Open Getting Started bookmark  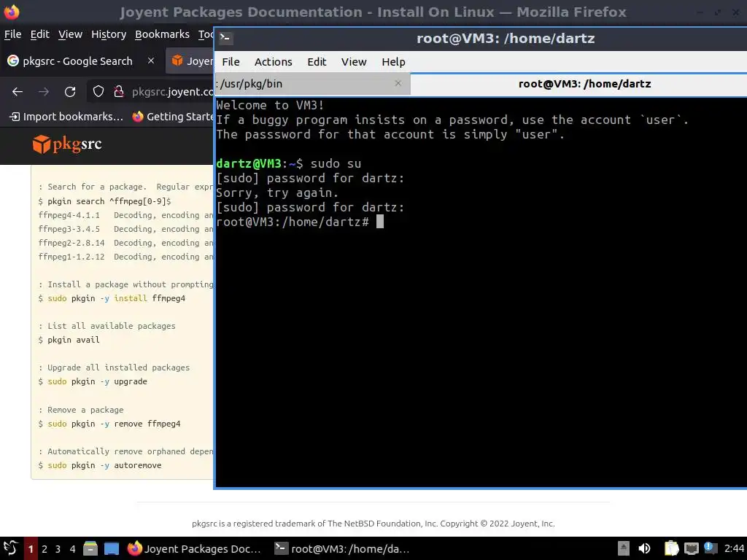click(x=172, y=117)
